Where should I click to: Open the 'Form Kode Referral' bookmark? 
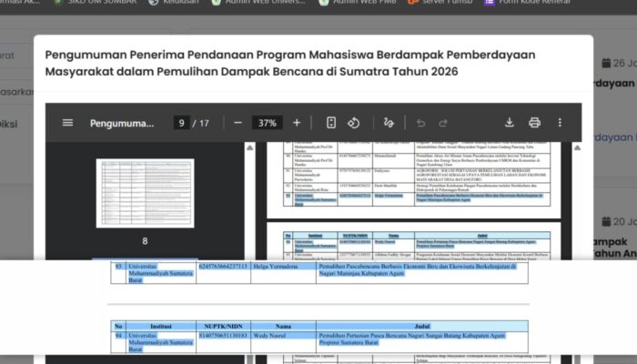pos(527,2)
